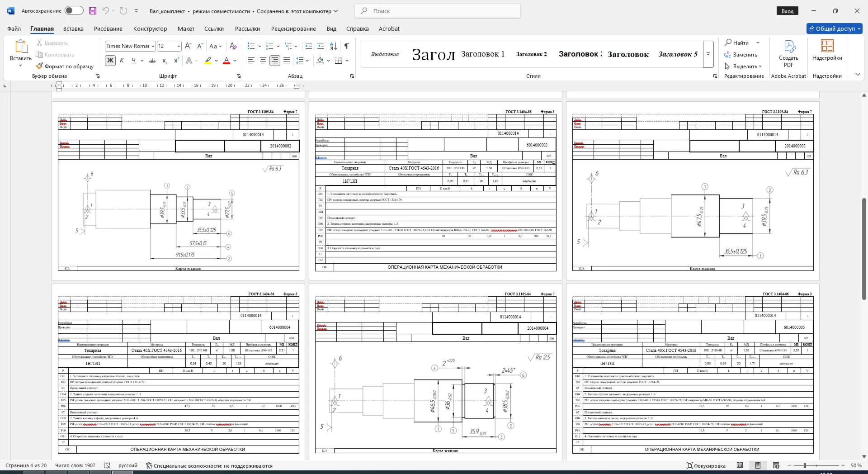Click the Общий доступ share button

(835, 28)
